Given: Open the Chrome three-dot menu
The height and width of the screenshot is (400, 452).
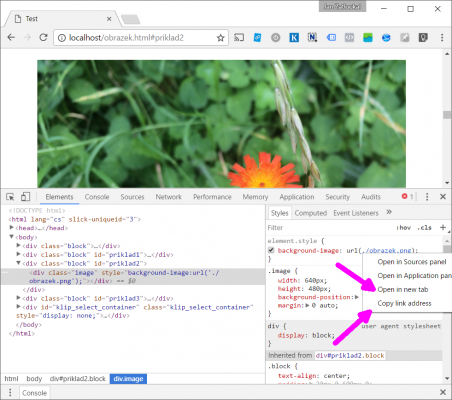Looking at the screenshot, I should pos(442,37).
